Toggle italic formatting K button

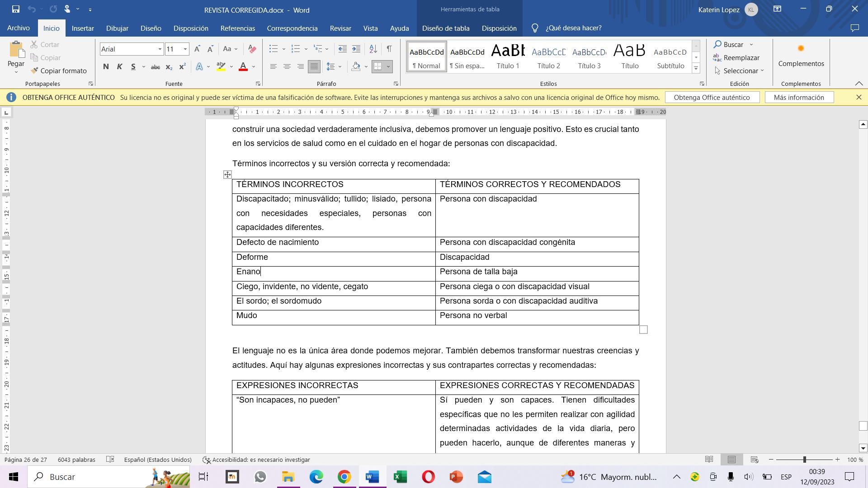(119, 67)
